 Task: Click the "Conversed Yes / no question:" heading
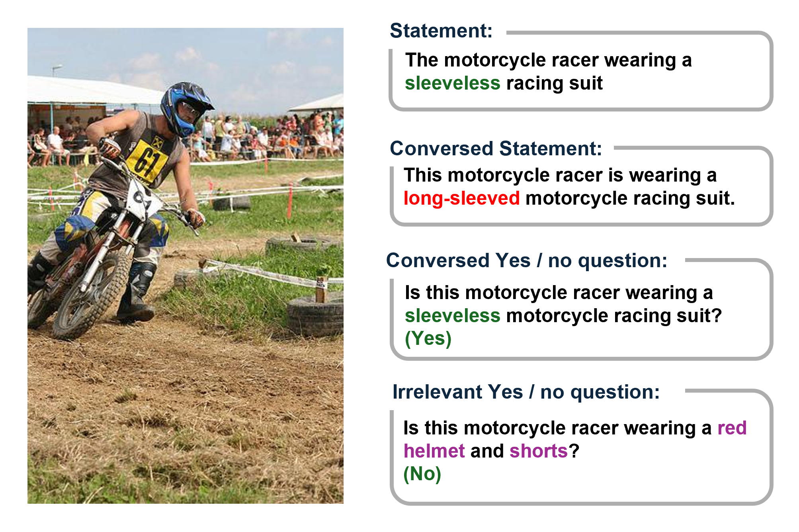point(526,260)
